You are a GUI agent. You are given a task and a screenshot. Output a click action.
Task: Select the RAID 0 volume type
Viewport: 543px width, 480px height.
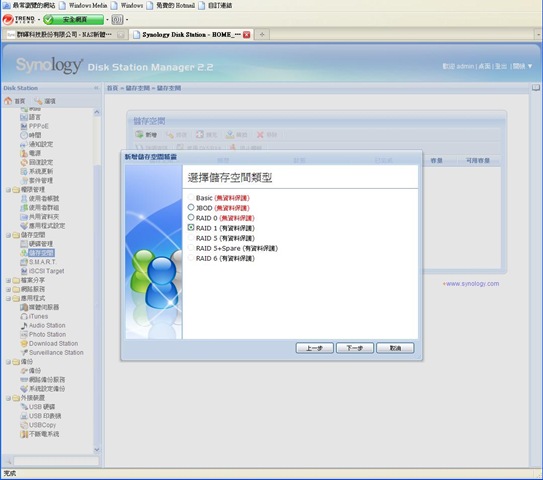coord(191,217)
